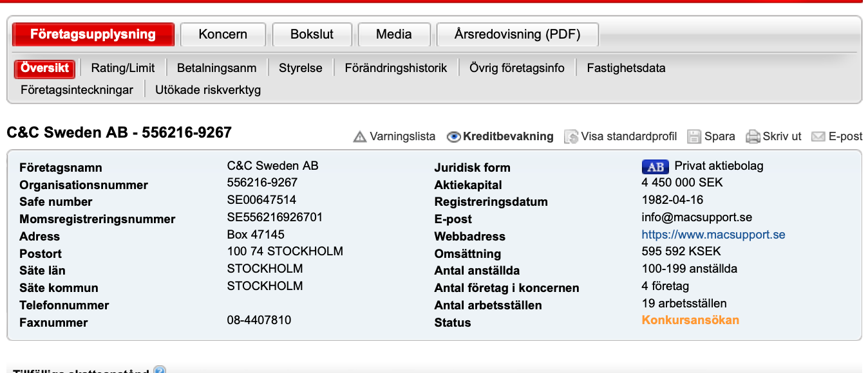This screenshot has width=868, height=373.
Task: Click the Säte kommun value STOCKHOLM
Action: 265,286
